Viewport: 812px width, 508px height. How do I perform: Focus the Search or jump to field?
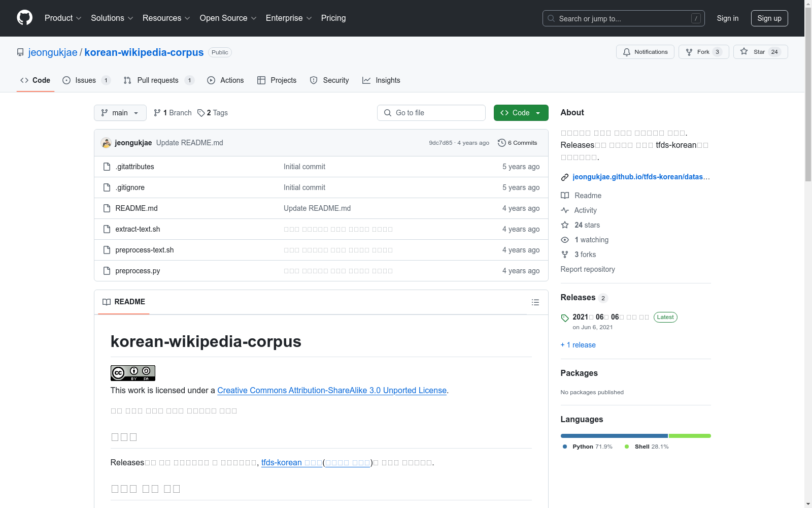pos(624,18)
